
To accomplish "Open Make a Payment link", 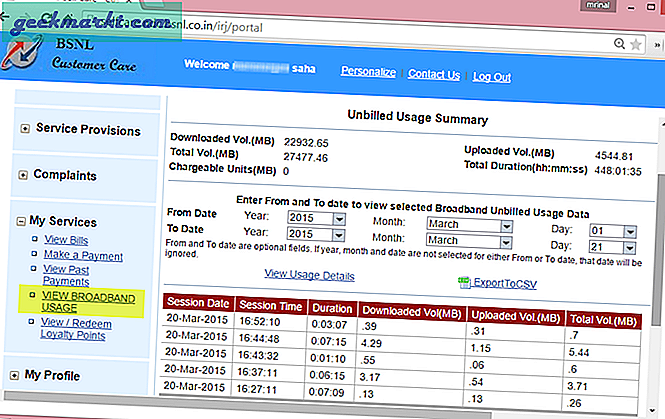I will click(84, 254).
